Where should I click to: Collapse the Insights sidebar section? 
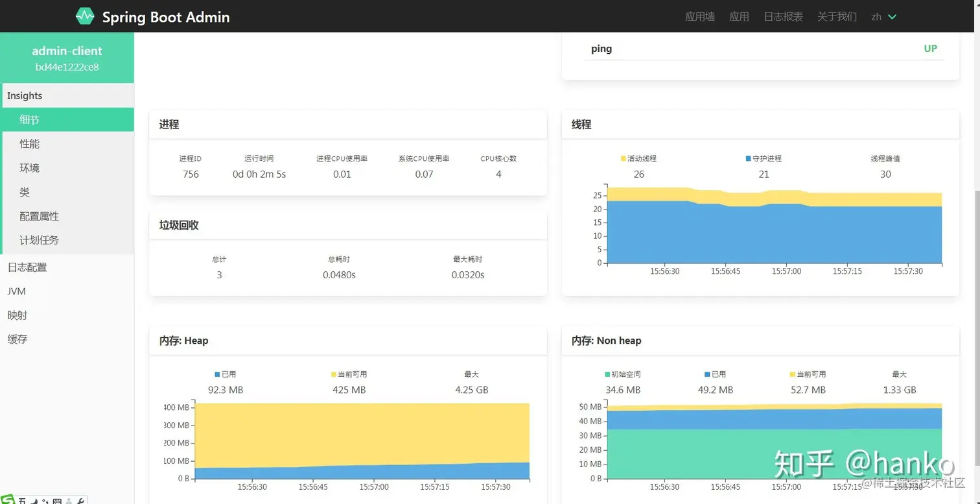(x=67, y=95)
